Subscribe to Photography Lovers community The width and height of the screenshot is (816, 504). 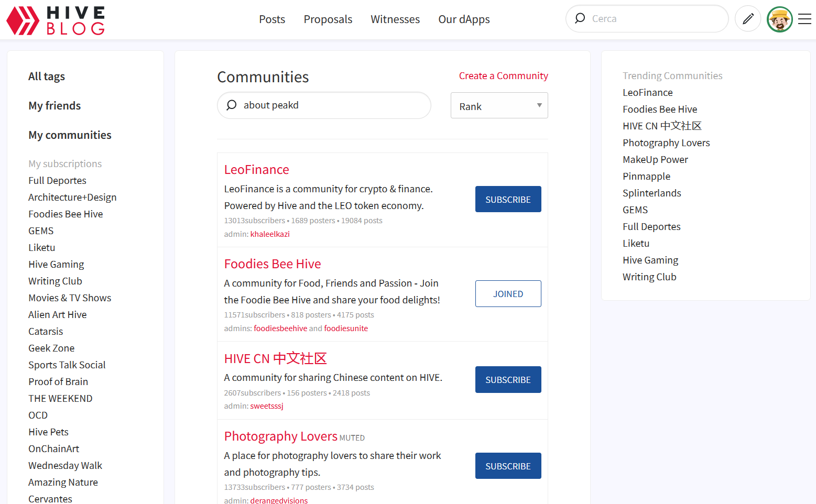pos(508,466)
